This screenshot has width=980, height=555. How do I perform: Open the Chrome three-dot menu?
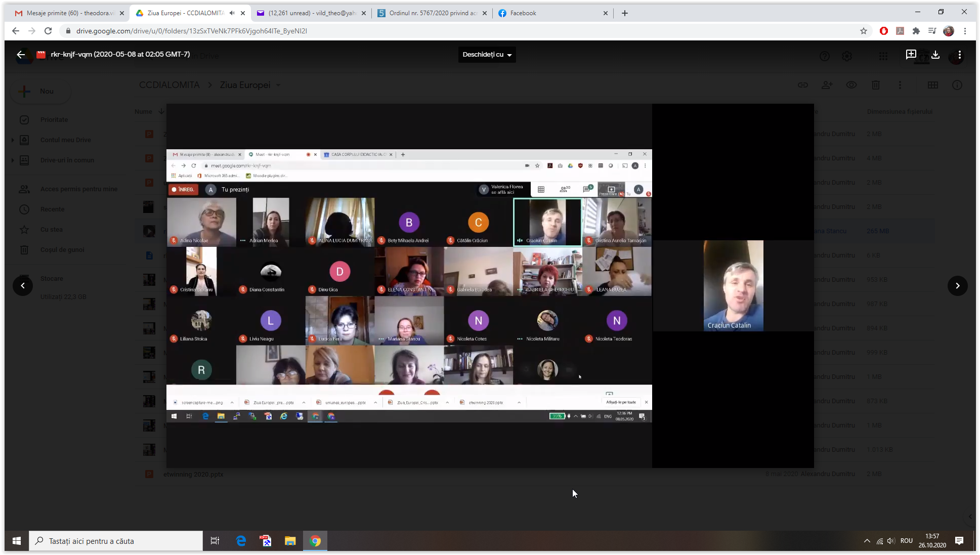(x=965, y=31)
